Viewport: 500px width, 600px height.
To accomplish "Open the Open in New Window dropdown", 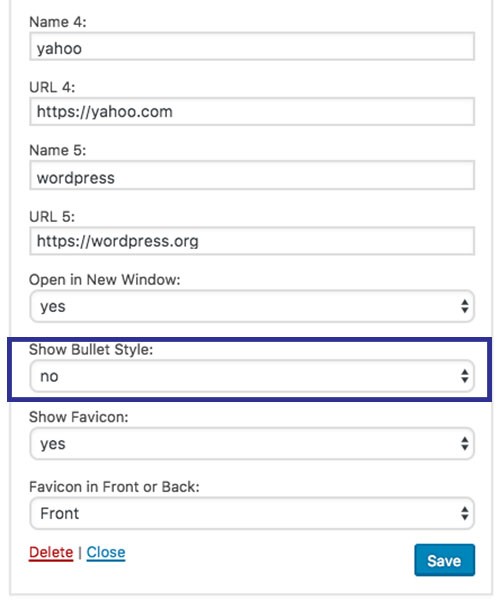I will point(252,306).
